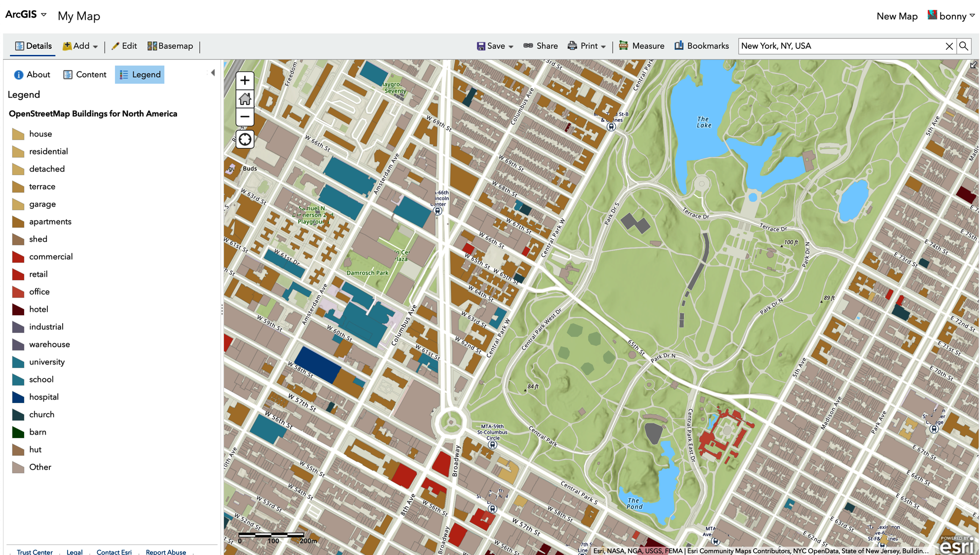Zoom in on the map
This screenshot has width=980, height=555.
tap(245, 80)
